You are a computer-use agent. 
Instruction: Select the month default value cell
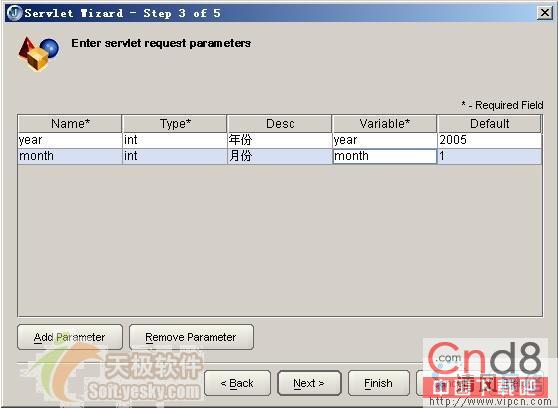[489, 156]
